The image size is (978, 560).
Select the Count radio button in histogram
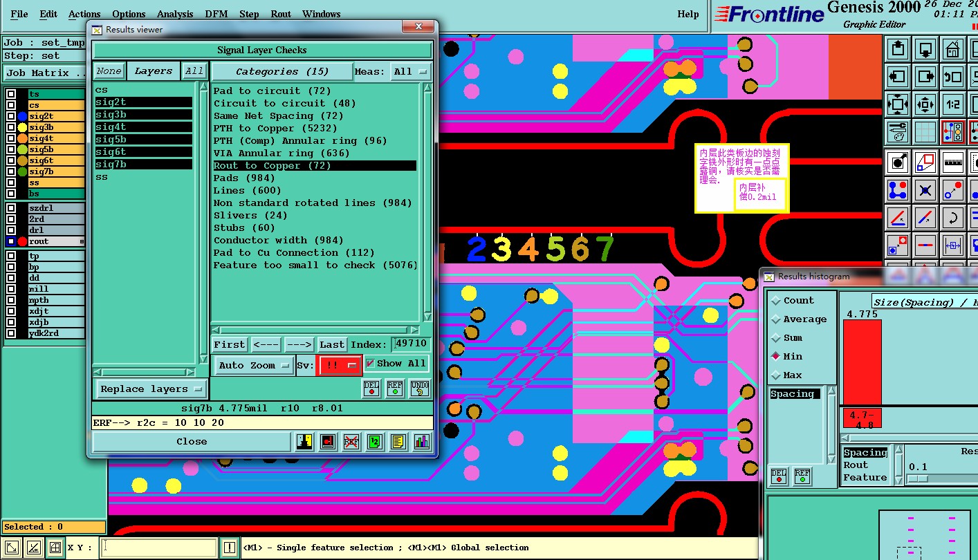point(776,301)
